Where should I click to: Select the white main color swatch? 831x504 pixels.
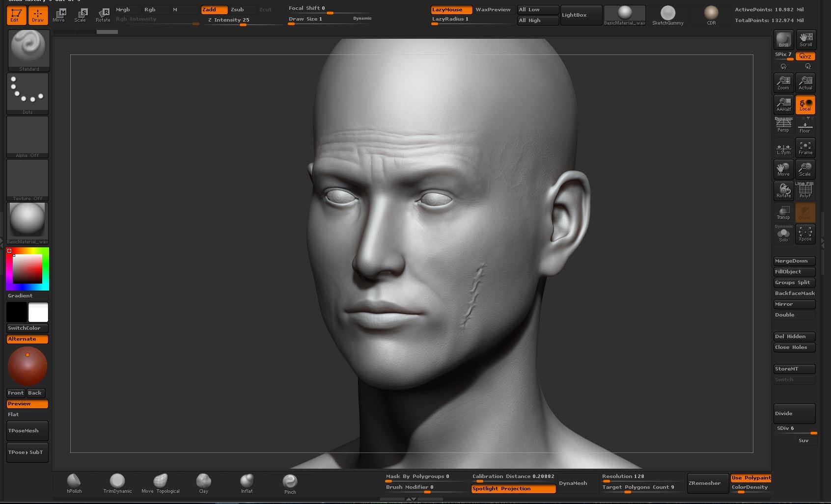click(x=38, y=312)
